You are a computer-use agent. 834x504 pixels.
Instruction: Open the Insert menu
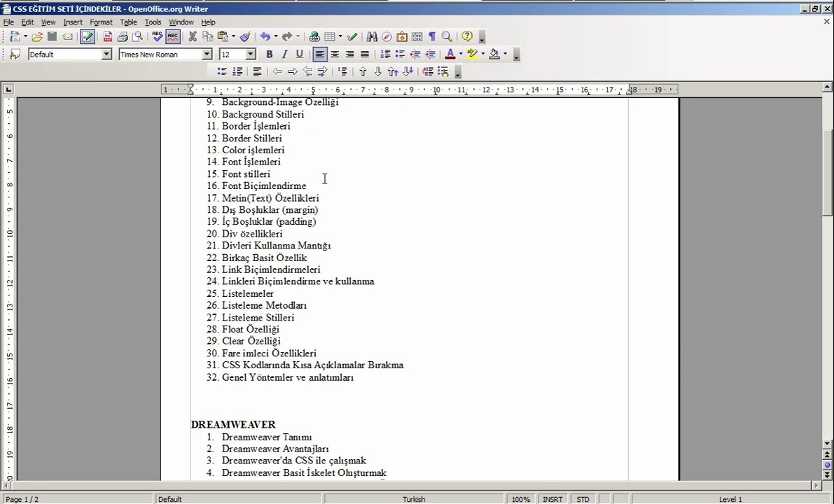[72, 22]
